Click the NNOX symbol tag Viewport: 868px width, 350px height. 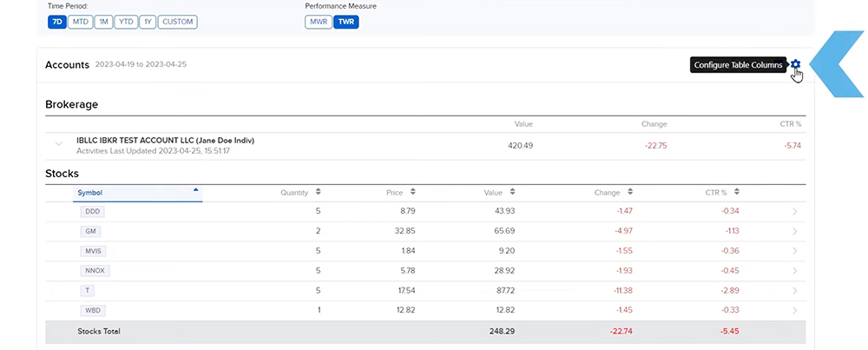94,271
